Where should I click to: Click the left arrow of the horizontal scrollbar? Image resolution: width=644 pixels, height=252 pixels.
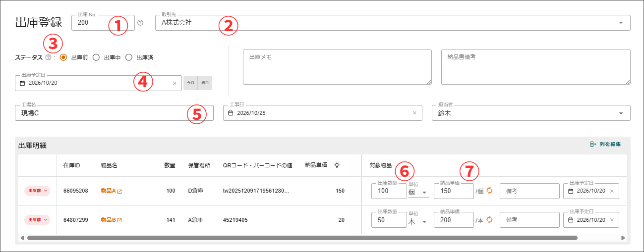[22, 238]
